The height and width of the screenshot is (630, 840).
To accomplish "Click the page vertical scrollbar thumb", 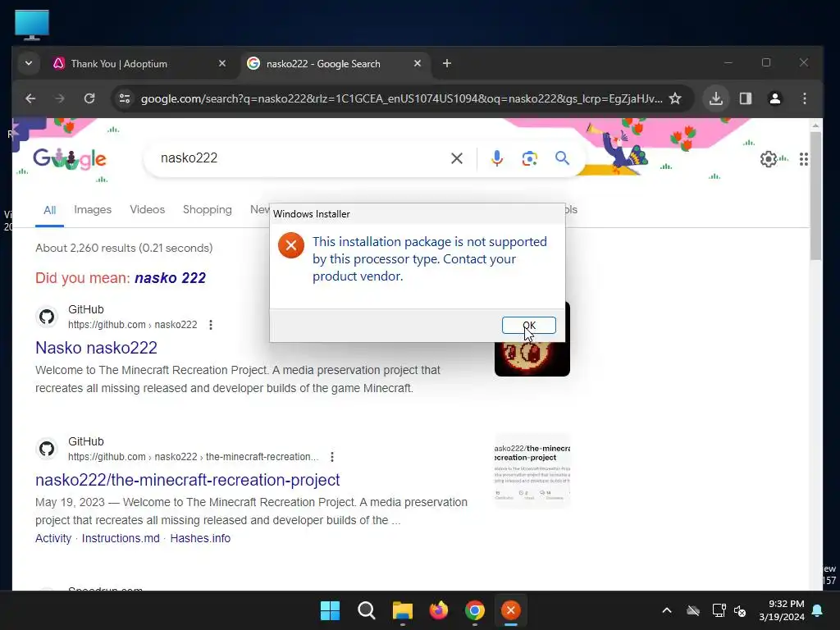I will 815,195.
